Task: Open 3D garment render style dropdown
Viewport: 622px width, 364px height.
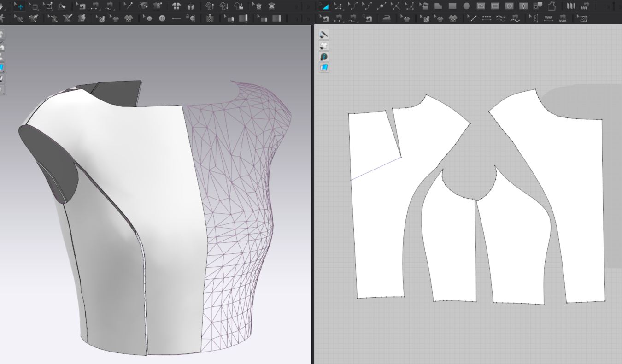Action: [2, 67]
